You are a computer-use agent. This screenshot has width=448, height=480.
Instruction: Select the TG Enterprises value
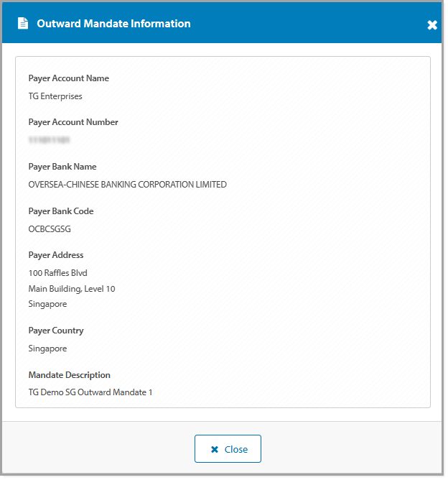click(x=55, y=96)
